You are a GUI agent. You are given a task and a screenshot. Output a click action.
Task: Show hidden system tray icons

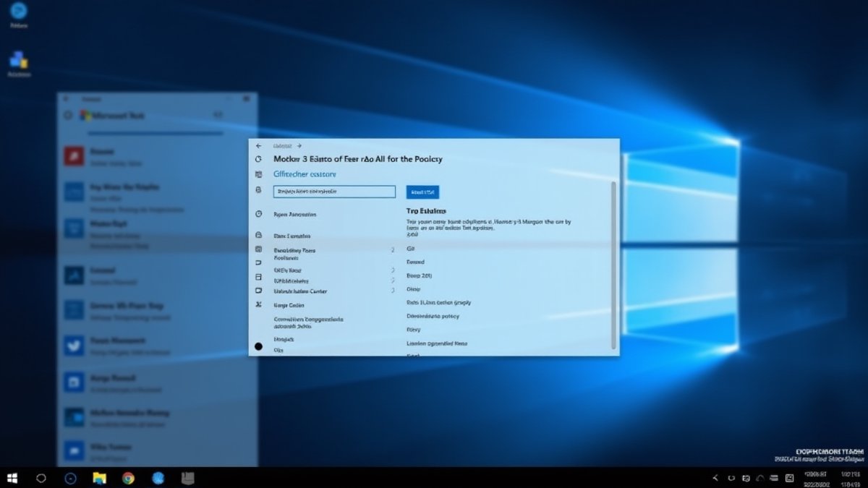pos(715,478)
